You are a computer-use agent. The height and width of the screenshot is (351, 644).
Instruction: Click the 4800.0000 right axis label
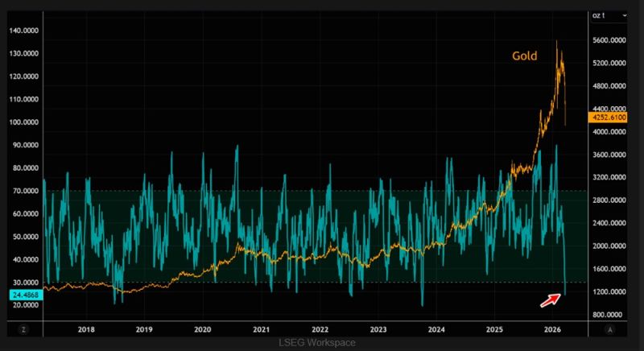(x=609, y=86)
